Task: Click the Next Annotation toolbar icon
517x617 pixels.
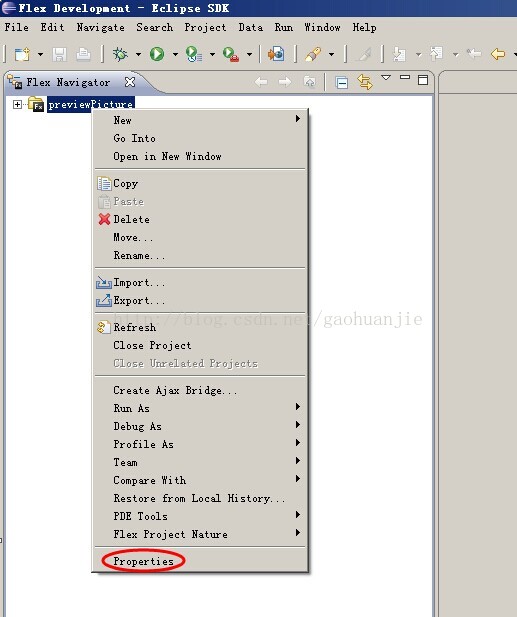Action: [x=399, y=54]
